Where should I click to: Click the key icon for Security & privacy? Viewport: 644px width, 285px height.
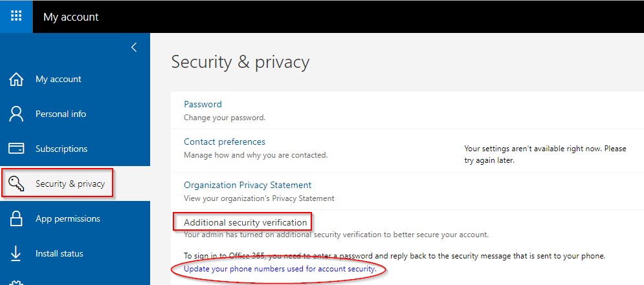tap(16, 184)
